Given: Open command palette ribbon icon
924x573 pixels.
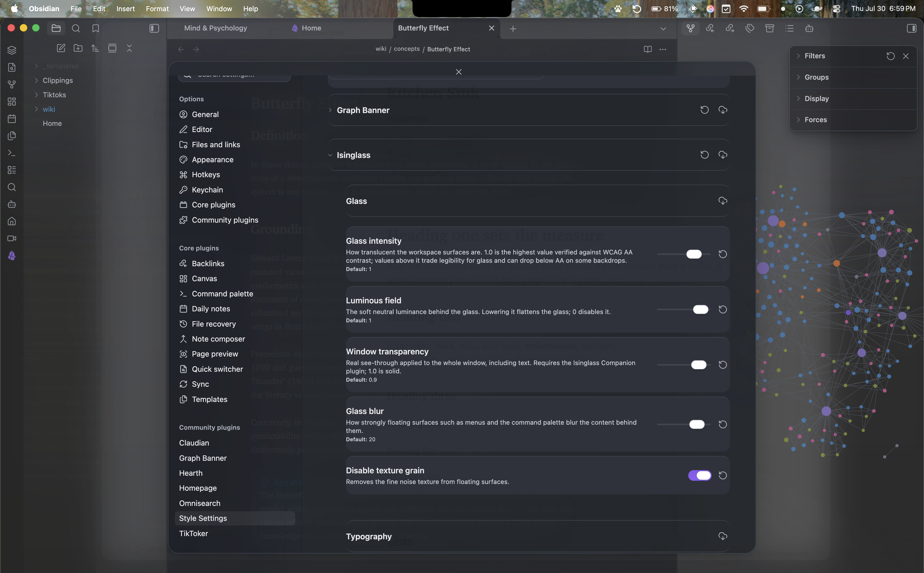Looking at the screenshot, I should [x=12, y=153].
